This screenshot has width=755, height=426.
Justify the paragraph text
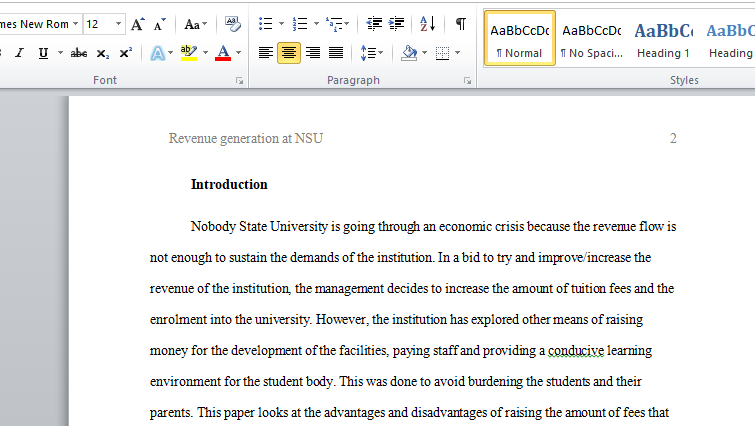coord(336,52)
